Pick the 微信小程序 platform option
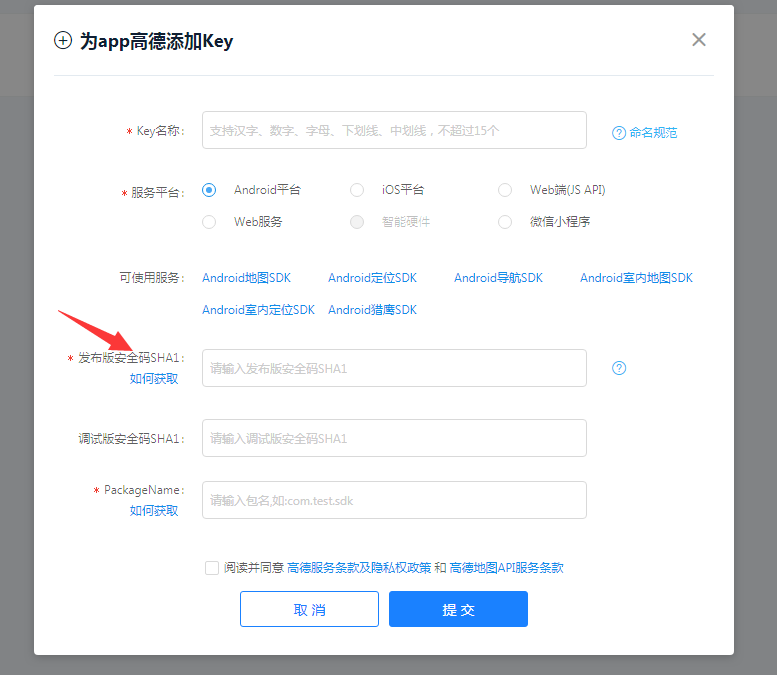Image resolution: width=777 pixels, height=675 pixels. click(x=505, y=222)
